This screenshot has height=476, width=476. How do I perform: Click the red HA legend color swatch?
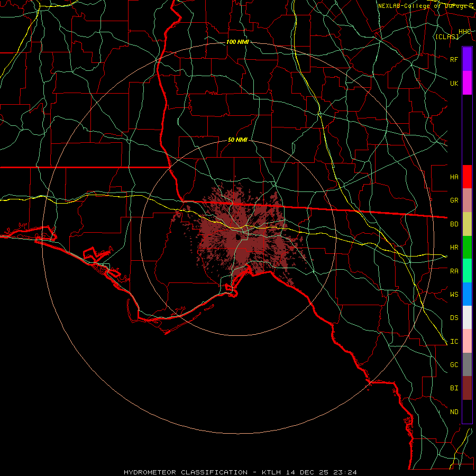point(467,177)
